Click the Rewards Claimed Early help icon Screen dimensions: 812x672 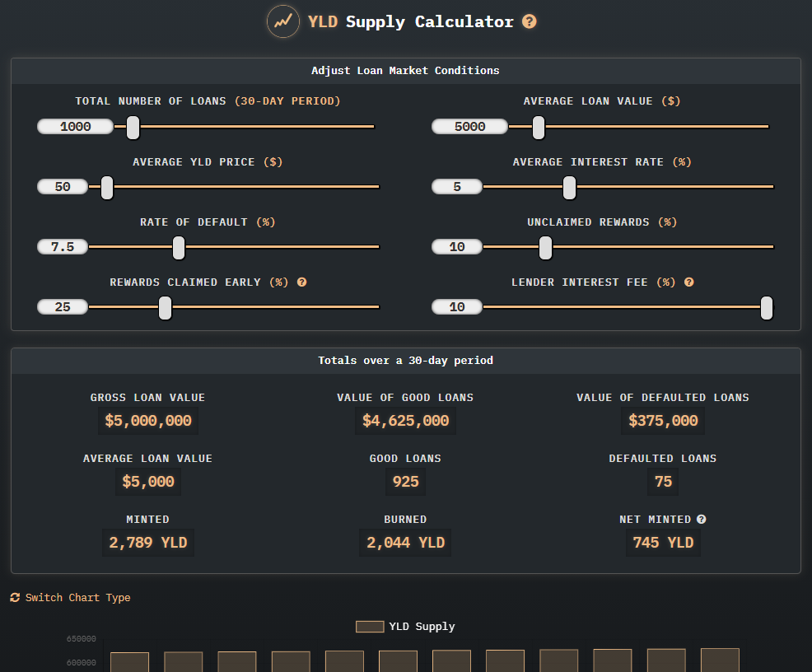pyautogui.click(x=302, y=282)
